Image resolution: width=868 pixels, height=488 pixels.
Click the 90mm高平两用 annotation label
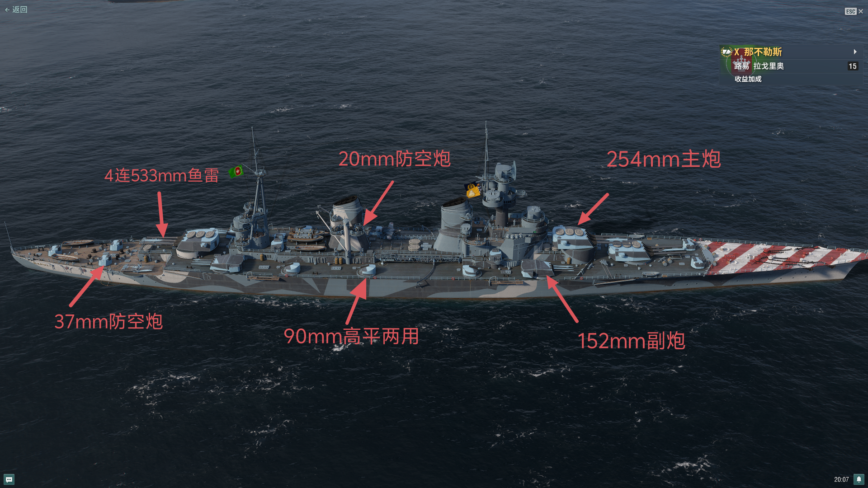[351, 336]
